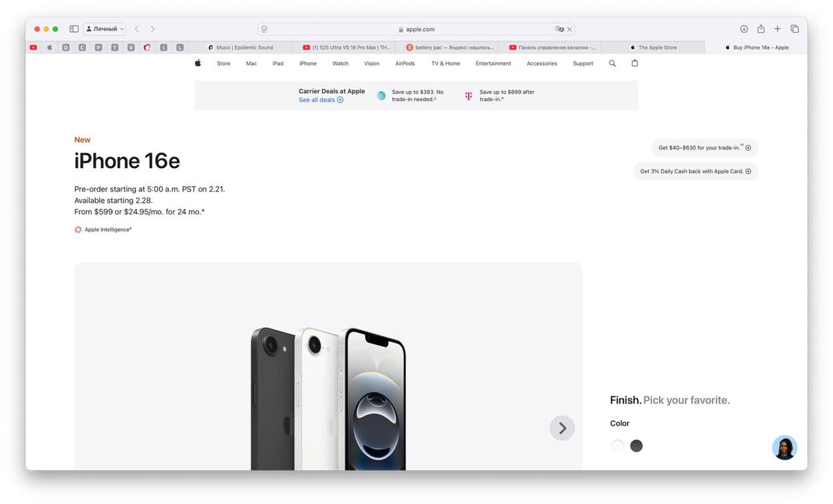Open the shopping bag icon

pyautogui.click(x=634, y=63)
